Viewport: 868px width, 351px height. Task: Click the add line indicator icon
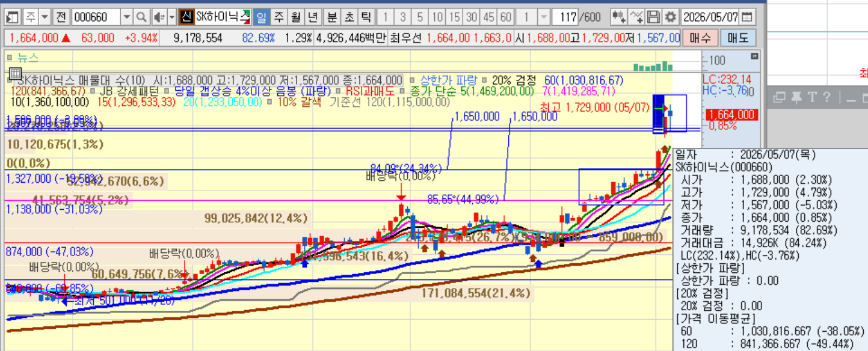[x=636, y=17]
